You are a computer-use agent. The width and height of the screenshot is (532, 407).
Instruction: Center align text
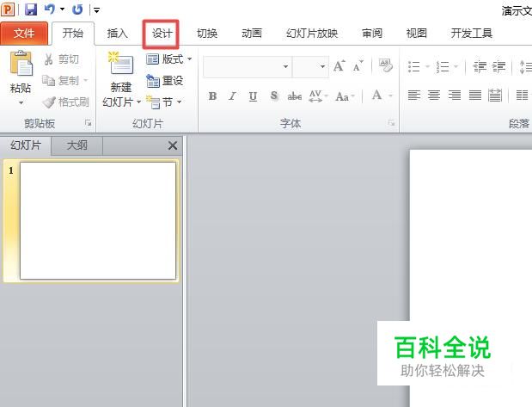pyautogui.click(x=434, y=96)
